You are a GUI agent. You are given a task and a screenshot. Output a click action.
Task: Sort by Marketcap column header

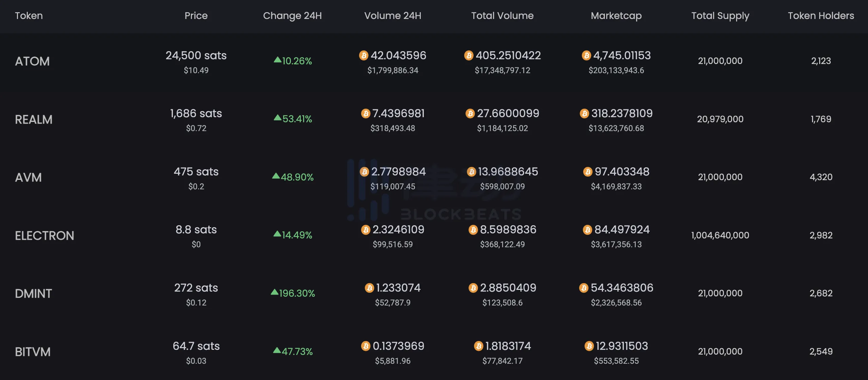616,16
